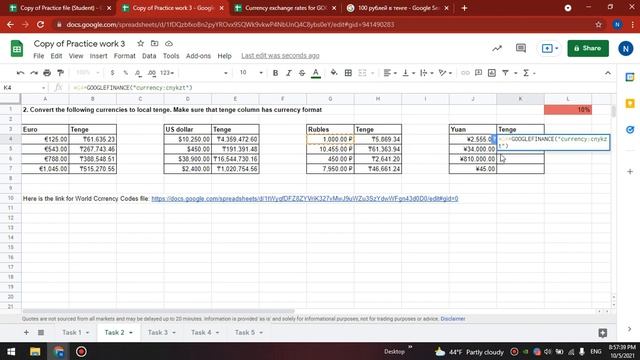640x360 pixels.
Task: Open text color picker
Action: point(316,73)
